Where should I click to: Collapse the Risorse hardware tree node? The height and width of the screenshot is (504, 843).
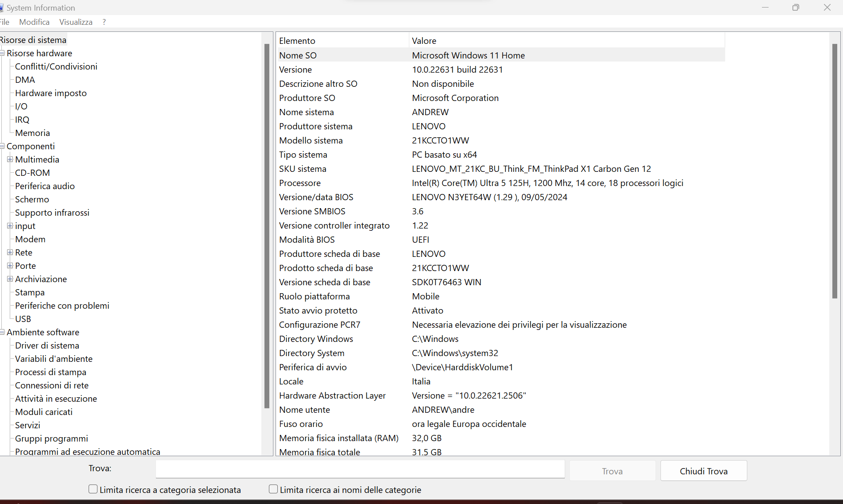(2, 53)
